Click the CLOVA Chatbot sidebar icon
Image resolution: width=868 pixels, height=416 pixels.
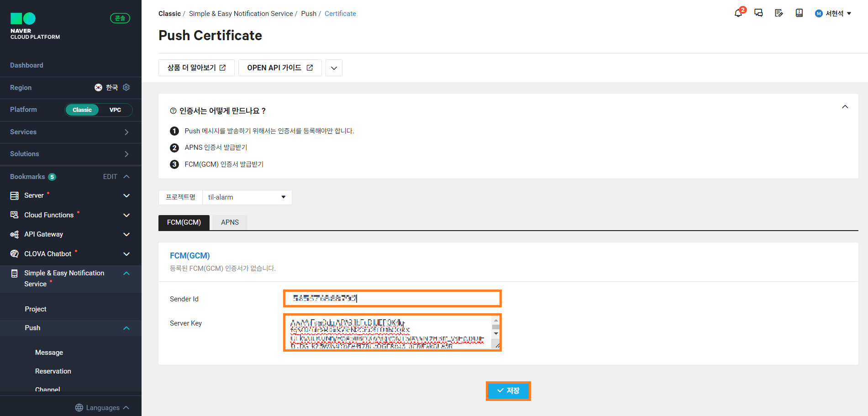click(15, 253)
